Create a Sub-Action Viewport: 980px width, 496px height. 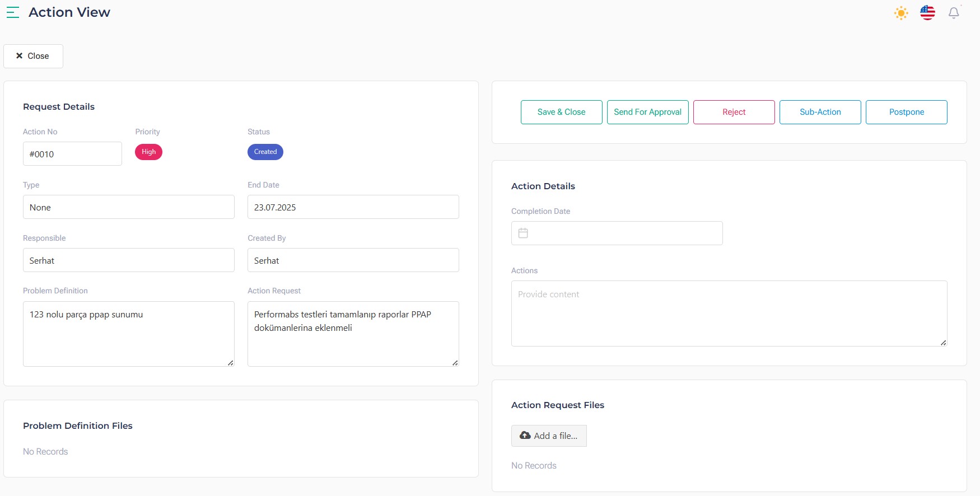pyautogui.click(x=820, y=112)
